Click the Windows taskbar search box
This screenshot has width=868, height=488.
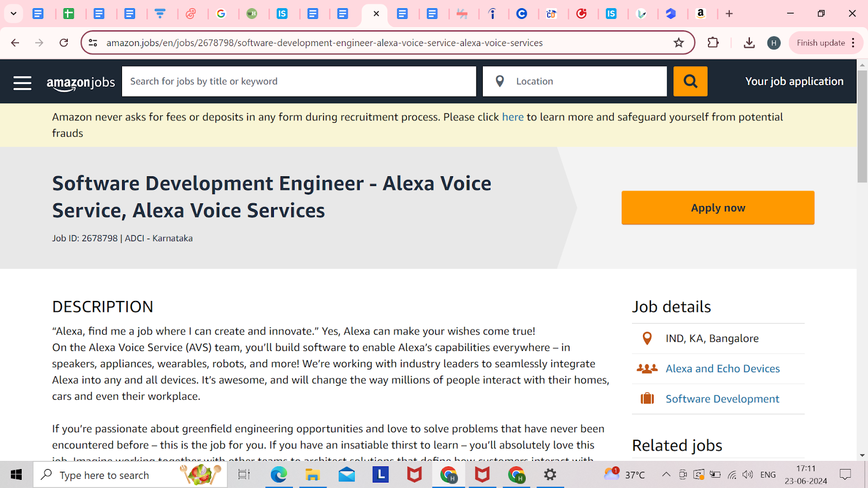[130, 475]
